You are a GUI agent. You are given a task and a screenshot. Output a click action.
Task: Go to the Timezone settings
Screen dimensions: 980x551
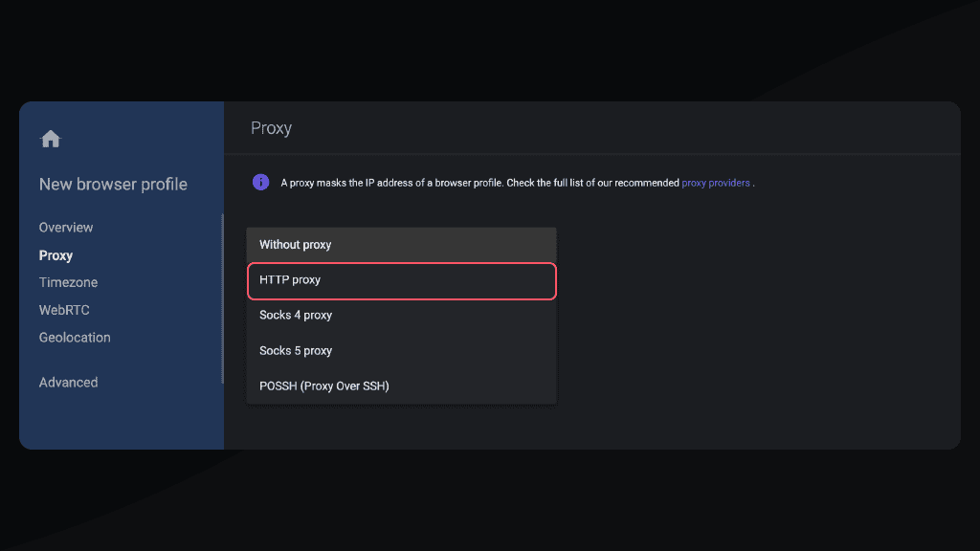pos(68,282)
